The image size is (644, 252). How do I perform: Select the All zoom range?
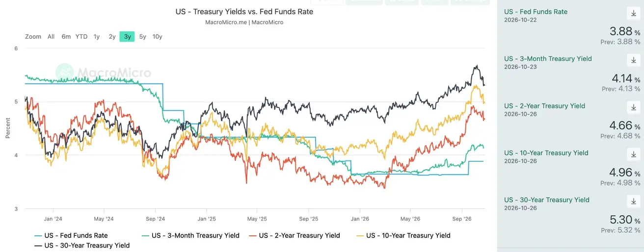[x=51, y=37]
